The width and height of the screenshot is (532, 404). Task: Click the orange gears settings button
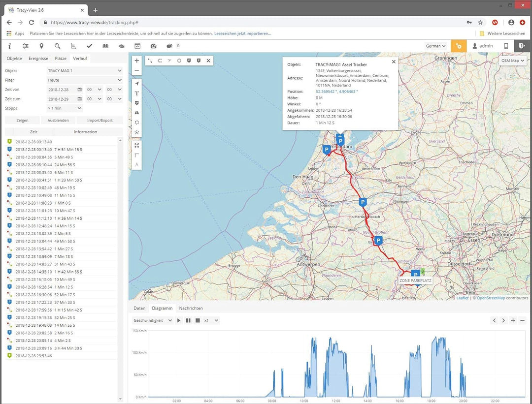pos(458,46)
